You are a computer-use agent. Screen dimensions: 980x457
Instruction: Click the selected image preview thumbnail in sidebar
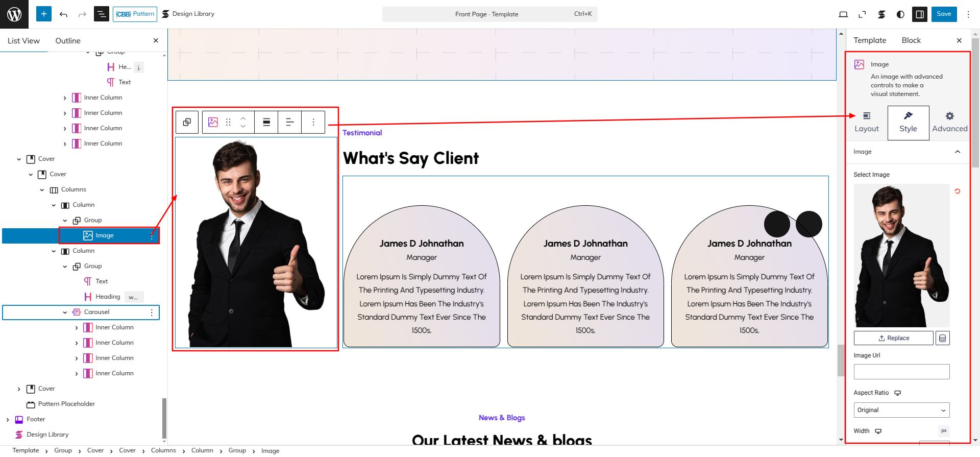click(901, 256)
